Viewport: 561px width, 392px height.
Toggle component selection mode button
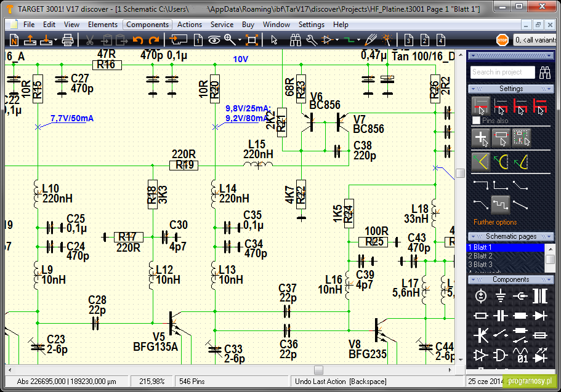[x=501, y=138]
